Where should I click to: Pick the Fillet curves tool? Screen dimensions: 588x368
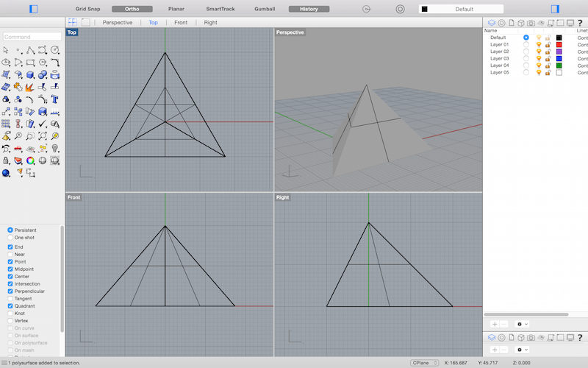pyautogui.click(x=54, y=63)
